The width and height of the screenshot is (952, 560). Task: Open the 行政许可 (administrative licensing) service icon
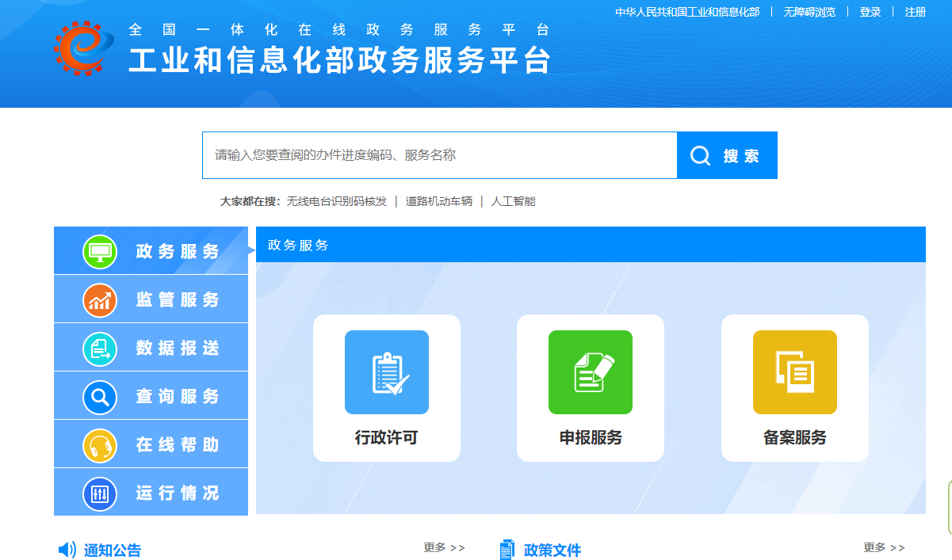[x=386, y=371]
